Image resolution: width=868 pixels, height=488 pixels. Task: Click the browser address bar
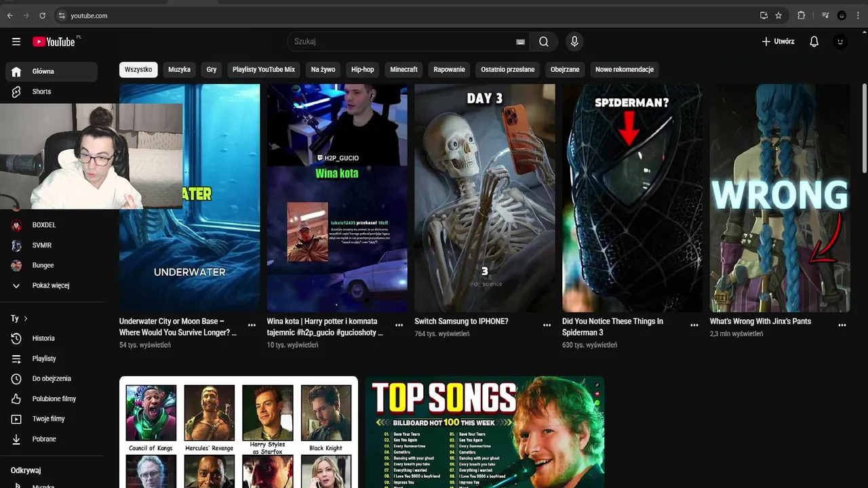point(407,15)
